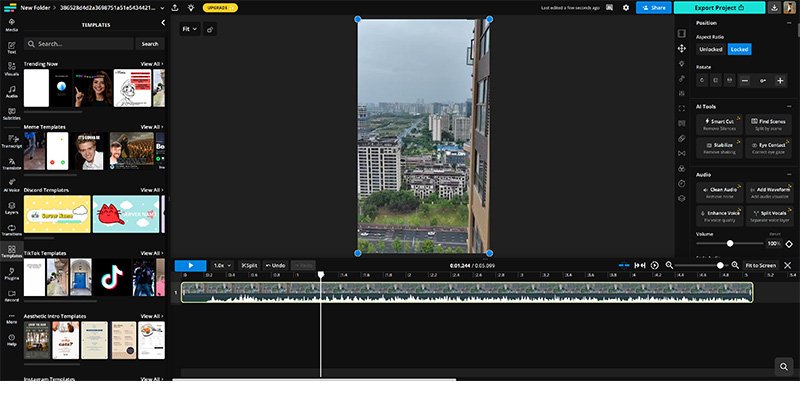This screenshot has height=401, width=800.
Task: View all Discord Templates
Action: tap(152, 190)
